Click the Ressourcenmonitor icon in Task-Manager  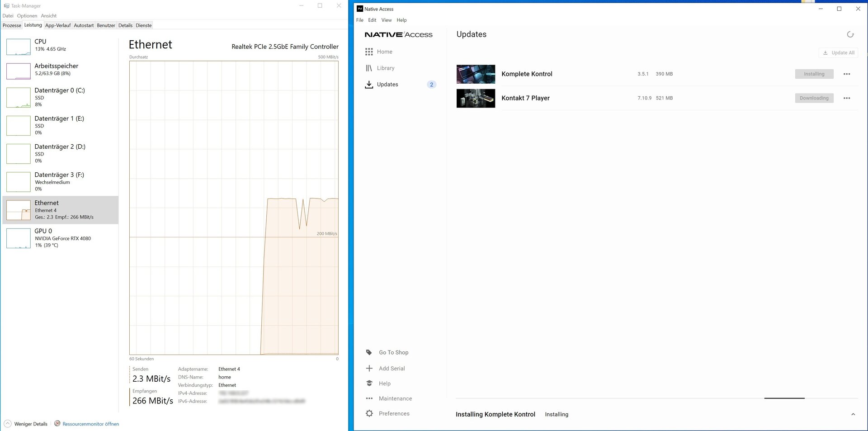point(57,424)
